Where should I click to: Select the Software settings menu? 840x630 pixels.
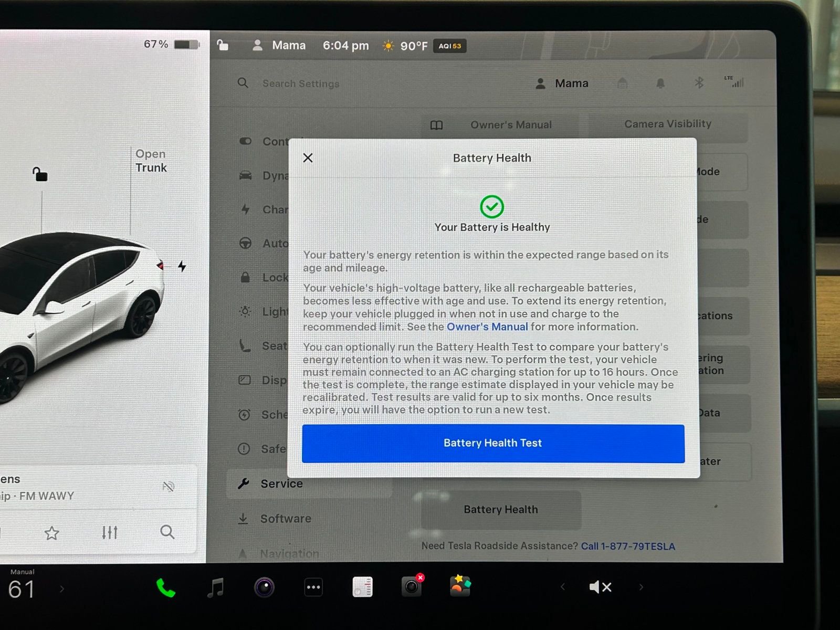(x=286, y=519)
